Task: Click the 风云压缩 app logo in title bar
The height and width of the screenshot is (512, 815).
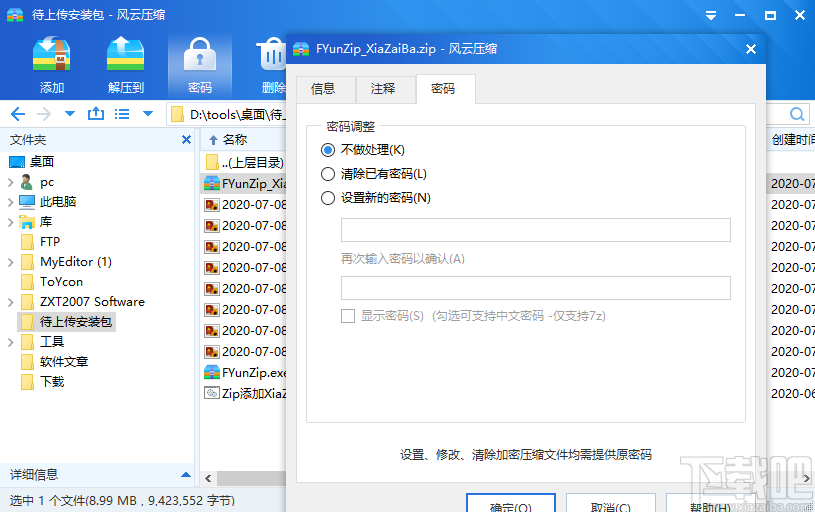Action: [x=15, y=15]
